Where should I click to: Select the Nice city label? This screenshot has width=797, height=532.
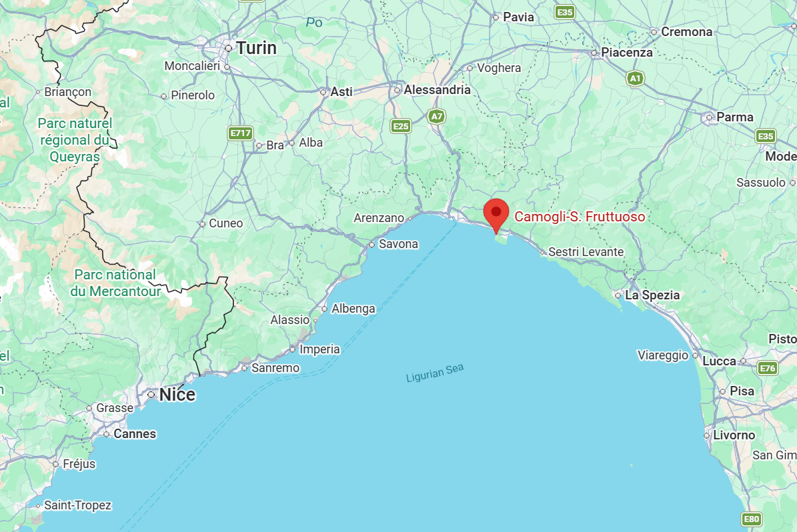tap(177, 394)
